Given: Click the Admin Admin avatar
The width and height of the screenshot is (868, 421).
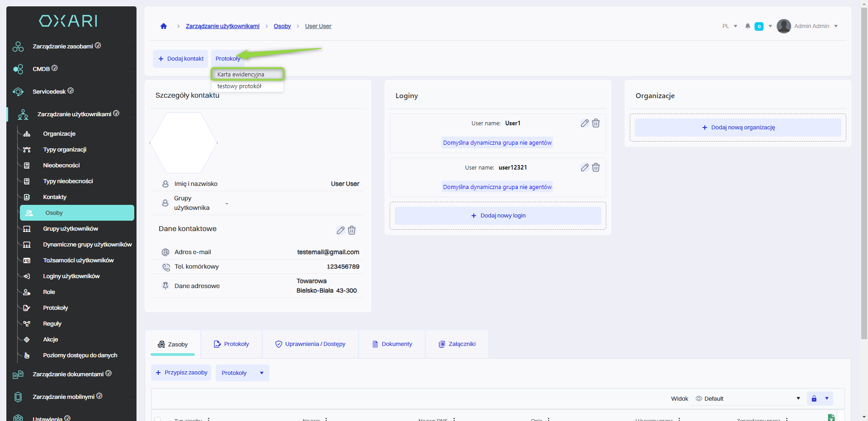Looking at the screenshot, I should pos(783,26).
